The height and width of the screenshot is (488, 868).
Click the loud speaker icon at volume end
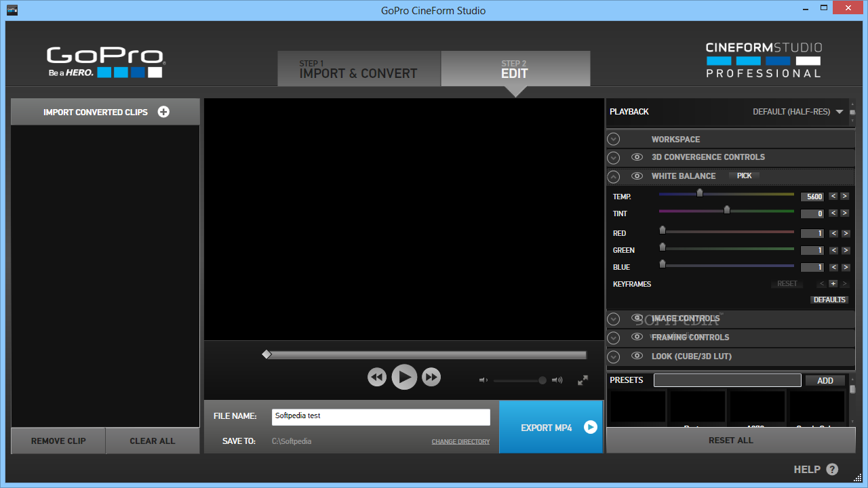557,380
